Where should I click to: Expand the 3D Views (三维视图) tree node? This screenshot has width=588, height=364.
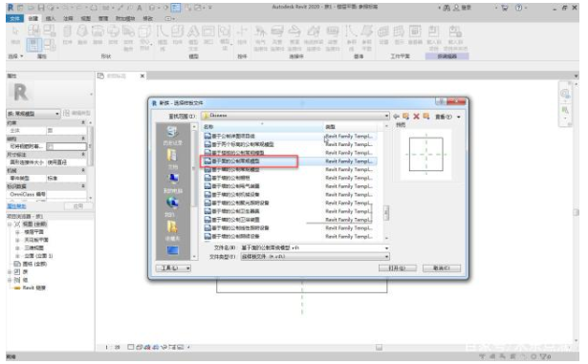pyautogui.click(x=17, y=247)
